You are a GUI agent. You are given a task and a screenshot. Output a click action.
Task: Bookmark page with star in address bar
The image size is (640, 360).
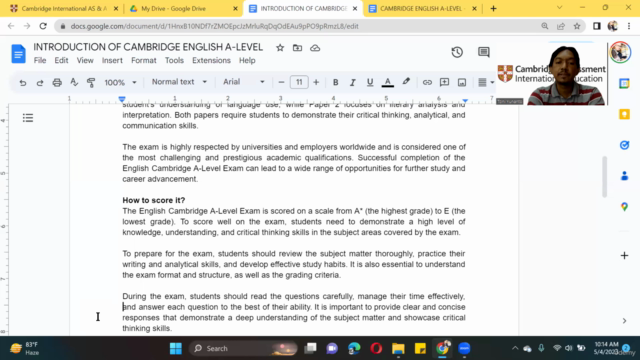pyautogui.click(x=577, y=26)
